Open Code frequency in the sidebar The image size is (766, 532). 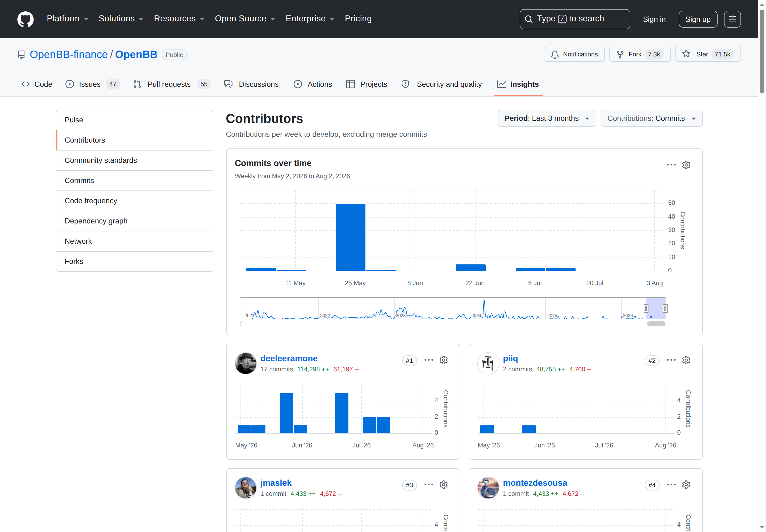click(135, 201)
